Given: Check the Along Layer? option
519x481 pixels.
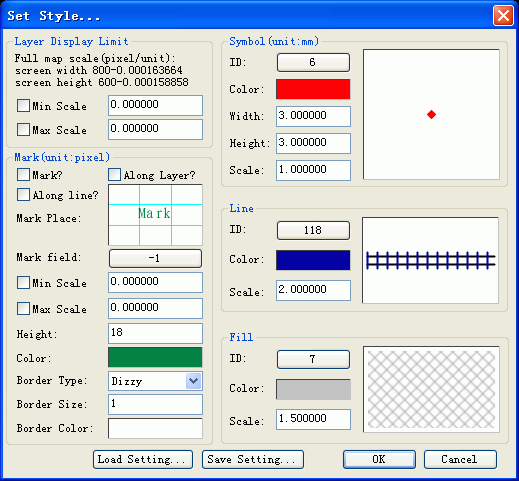Looking at the screenshot, I should pyautogui.click(x=114, y=175).
